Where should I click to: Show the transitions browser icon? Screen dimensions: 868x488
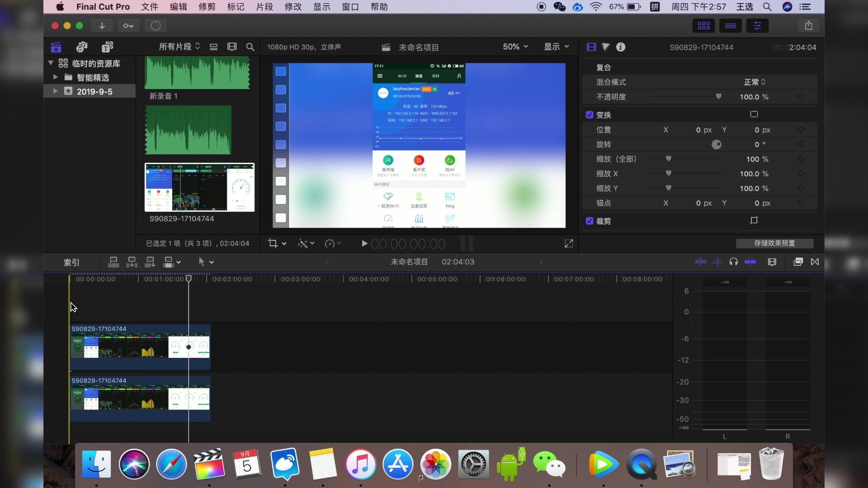click(x=815, y=262)
